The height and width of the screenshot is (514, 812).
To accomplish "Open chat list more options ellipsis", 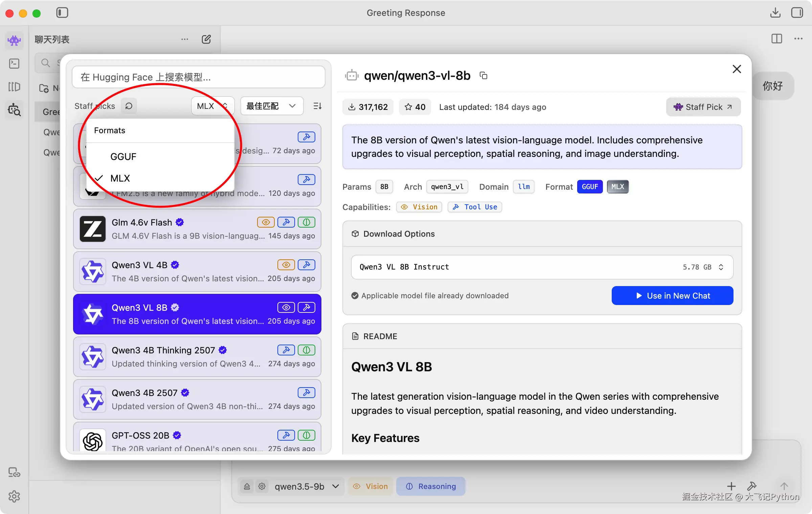I will (185, 39).
